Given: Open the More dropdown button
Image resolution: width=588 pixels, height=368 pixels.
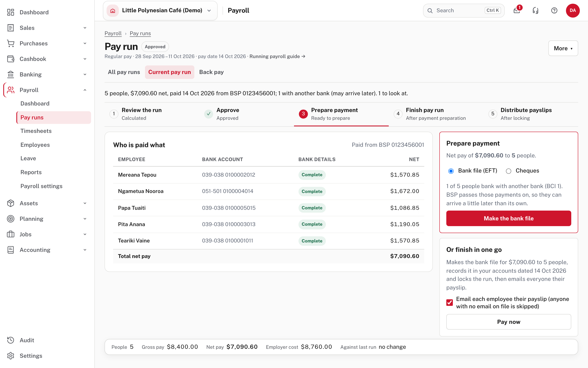Looking at the screenshot, I should tap(563, 48).
